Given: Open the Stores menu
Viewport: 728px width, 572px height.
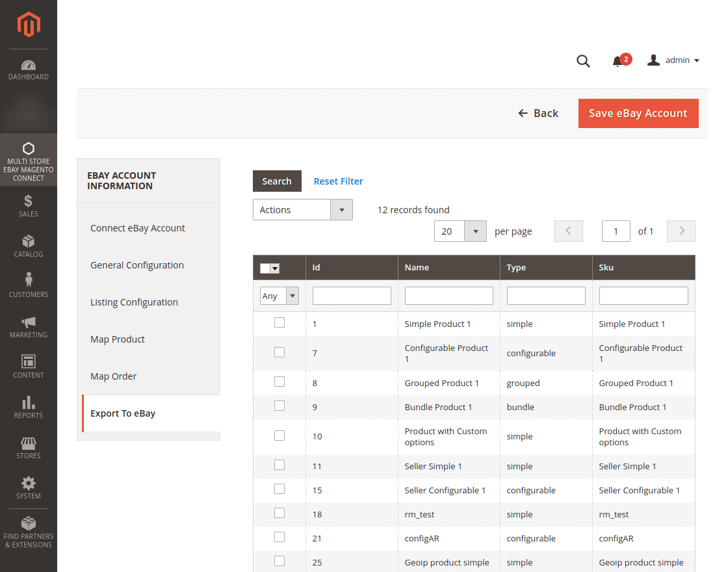Looking at the screenshot, I should [x=29, y=448].
